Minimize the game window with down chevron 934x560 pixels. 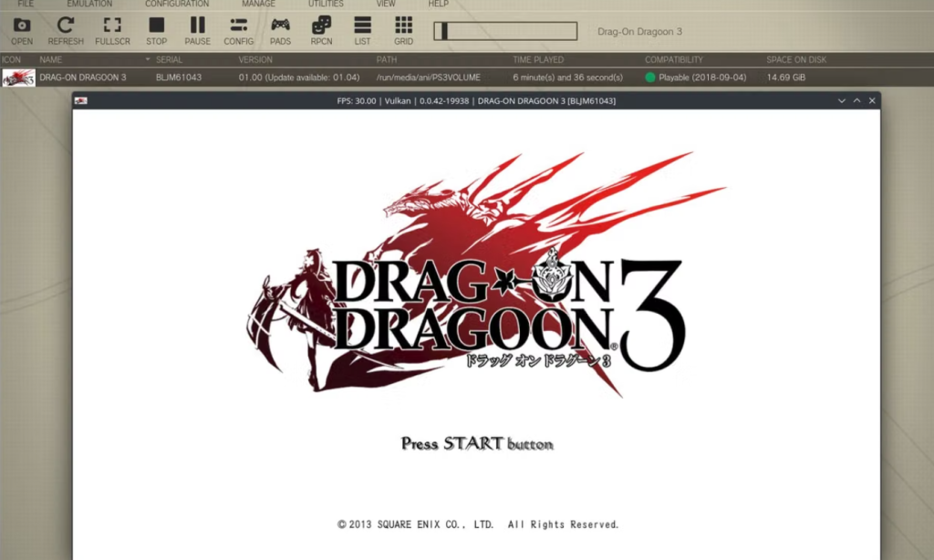(842, 100)
